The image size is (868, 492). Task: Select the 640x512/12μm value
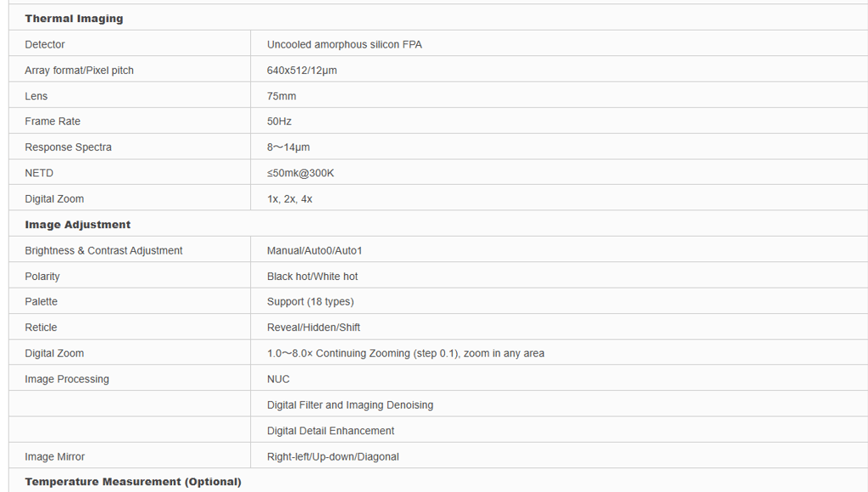tap(302, 70)
